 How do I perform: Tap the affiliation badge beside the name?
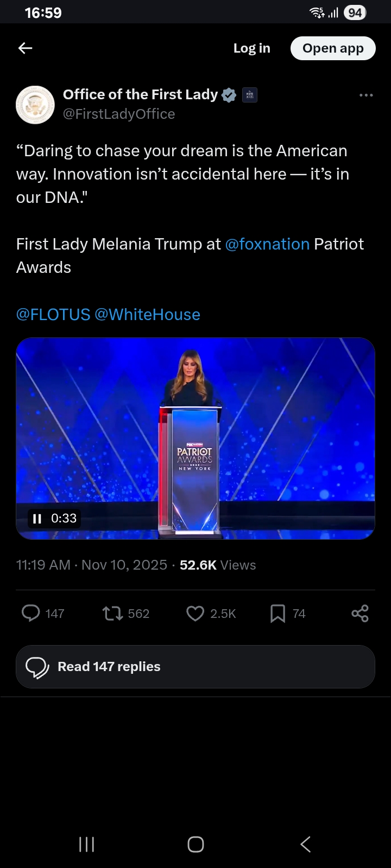[x=250, y=95]
